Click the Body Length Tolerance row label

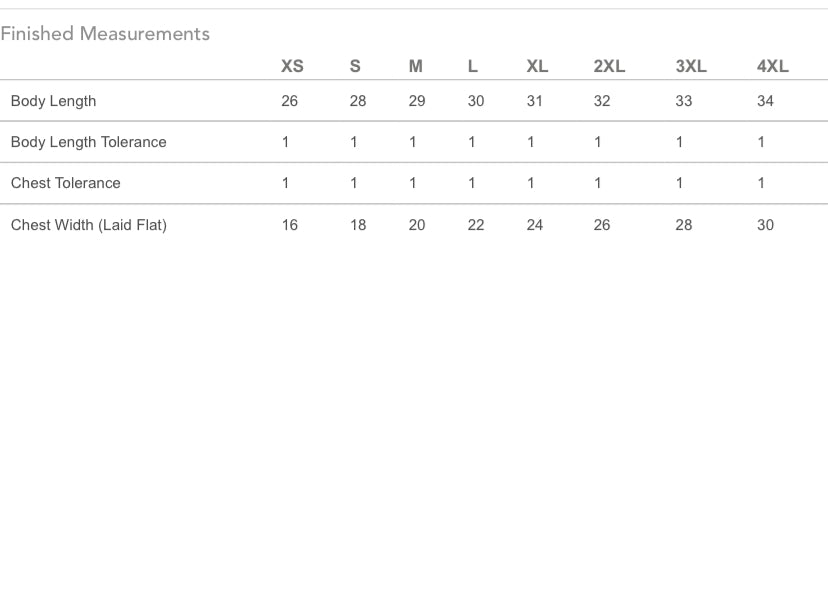pyautogui.click(x=89, y=142)
